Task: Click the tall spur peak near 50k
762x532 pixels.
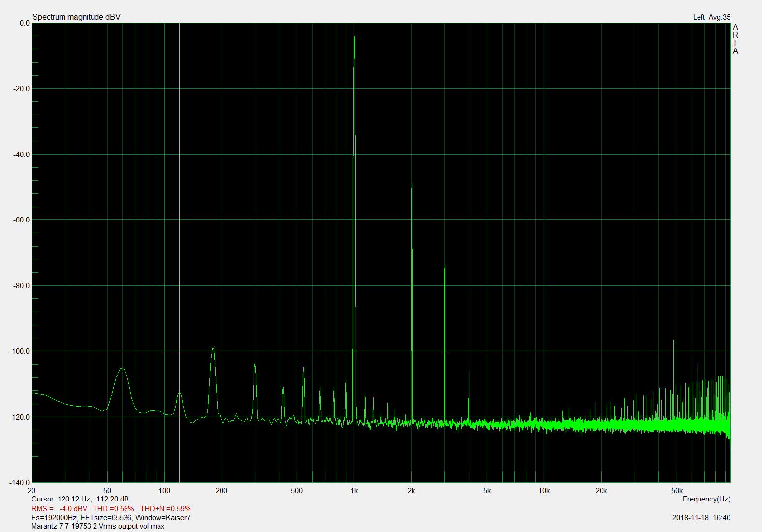Action: pos(673,340)
